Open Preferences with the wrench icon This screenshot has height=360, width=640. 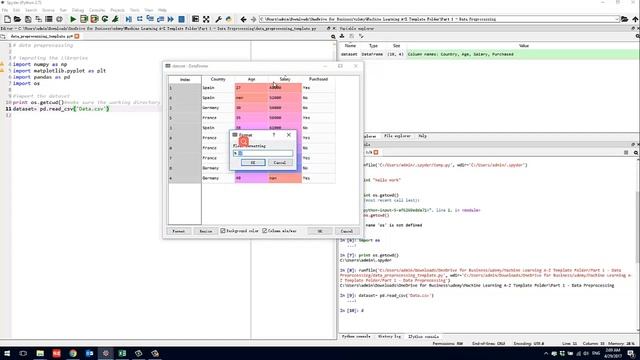pyautogui.click(x=218, y=19)
